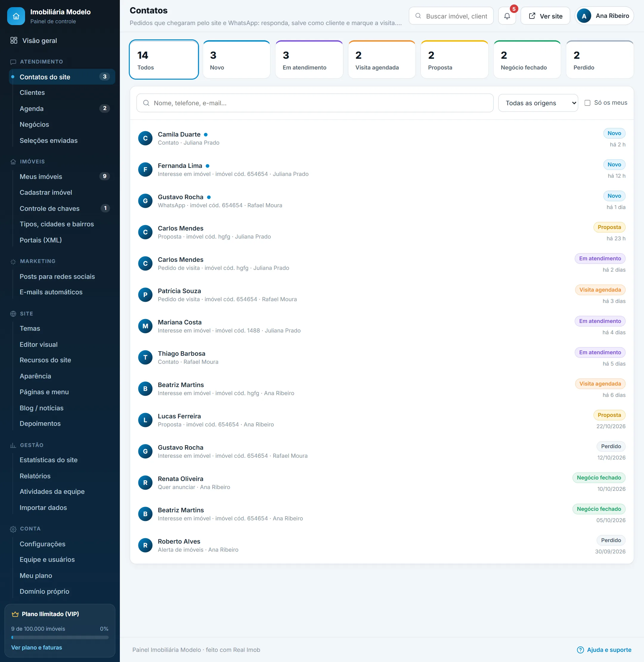Open Ajuda e suporte link
644x662 pixels.
tap(604, 650)
